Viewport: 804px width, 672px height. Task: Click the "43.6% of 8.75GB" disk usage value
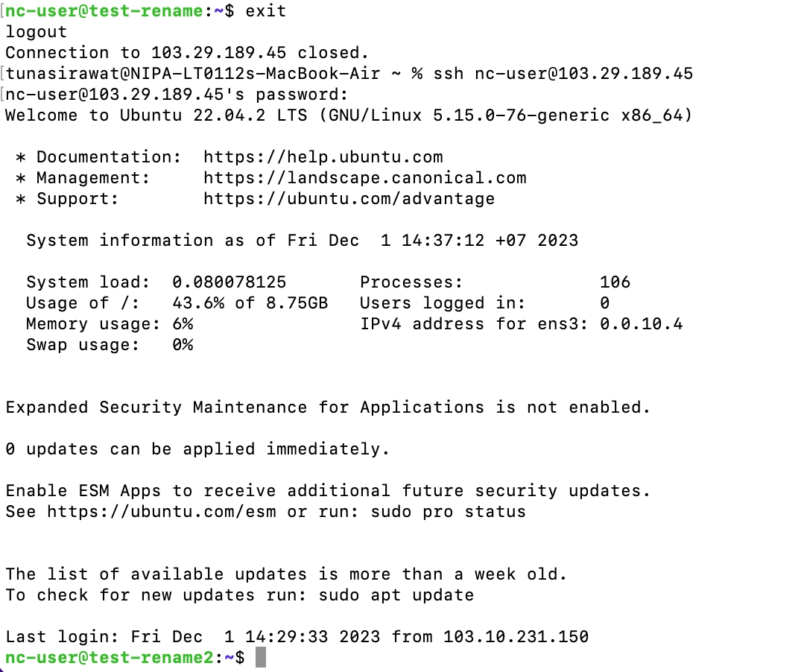250,303
